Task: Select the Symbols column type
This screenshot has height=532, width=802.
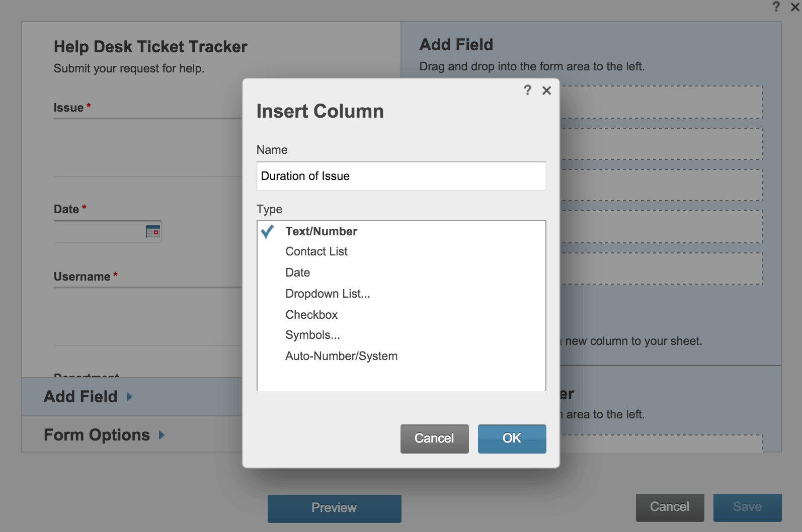Action: tap(312, 334)
